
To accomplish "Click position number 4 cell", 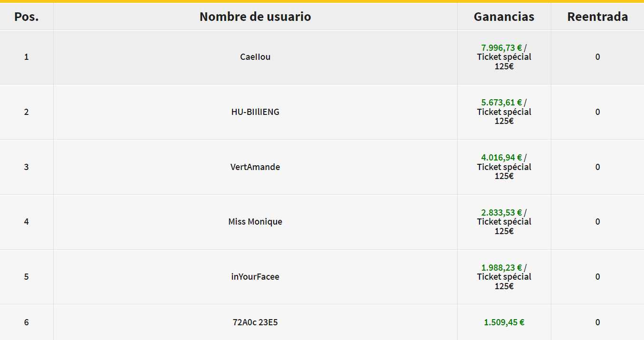I will click(27, 222).
